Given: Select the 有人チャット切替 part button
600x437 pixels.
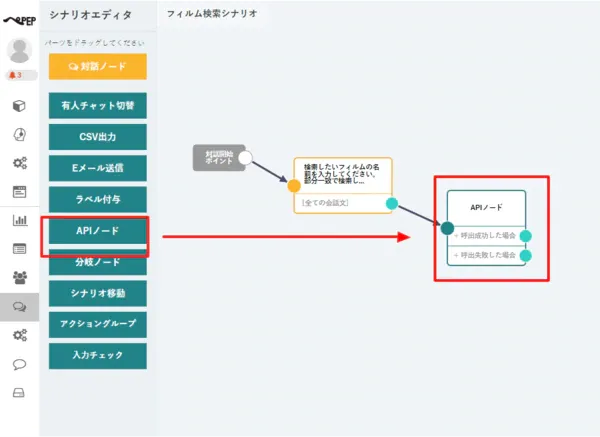Looking at the screenshot, I should [97, 105].
